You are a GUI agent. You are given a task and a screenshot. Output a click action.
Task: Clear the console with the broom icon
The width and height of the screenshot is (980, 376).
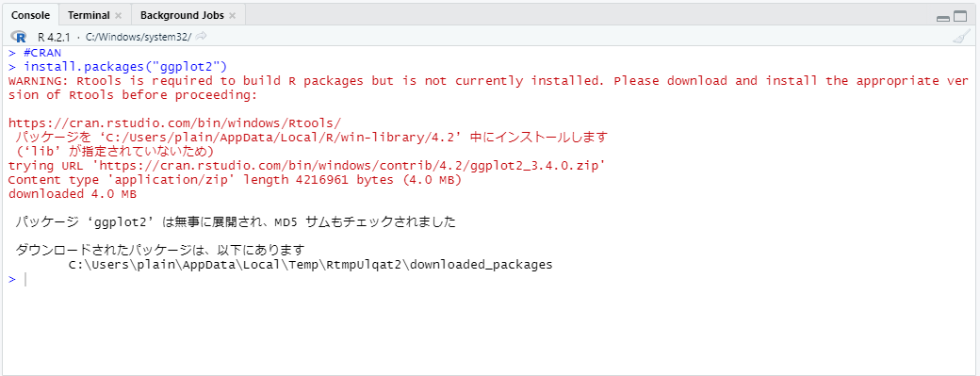point(961,37)
